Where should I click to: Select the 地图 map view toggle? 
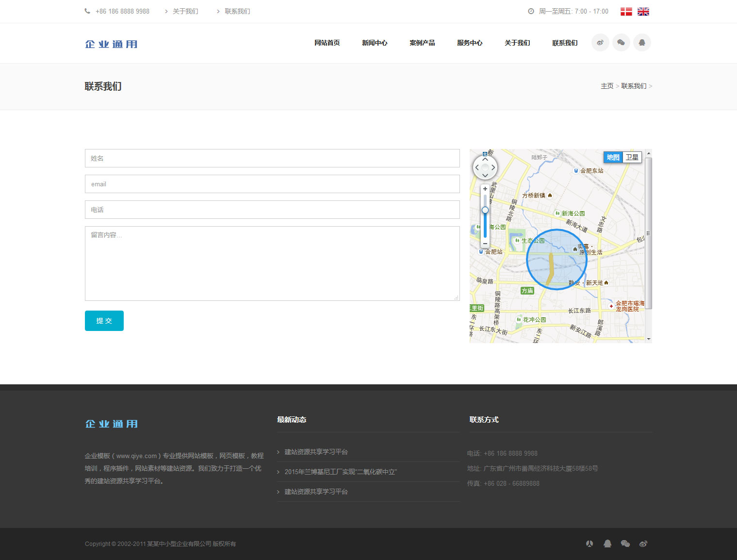613,157
